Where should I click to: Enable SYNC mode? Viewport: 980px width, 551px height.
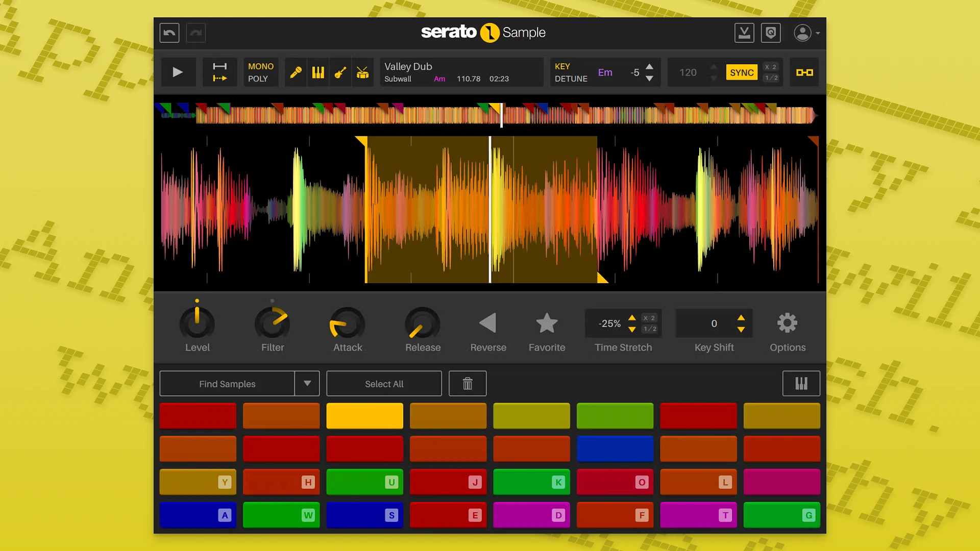pos(742,72)
